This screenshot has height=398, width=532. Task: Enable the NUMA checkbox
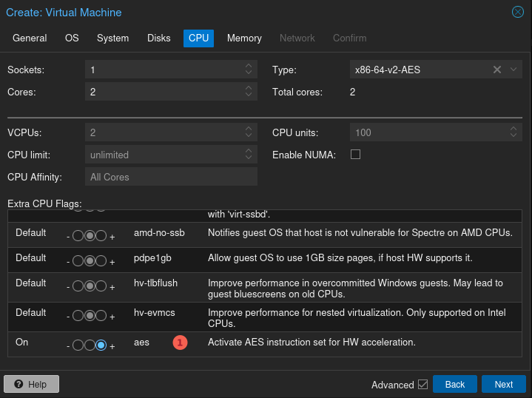355,155
